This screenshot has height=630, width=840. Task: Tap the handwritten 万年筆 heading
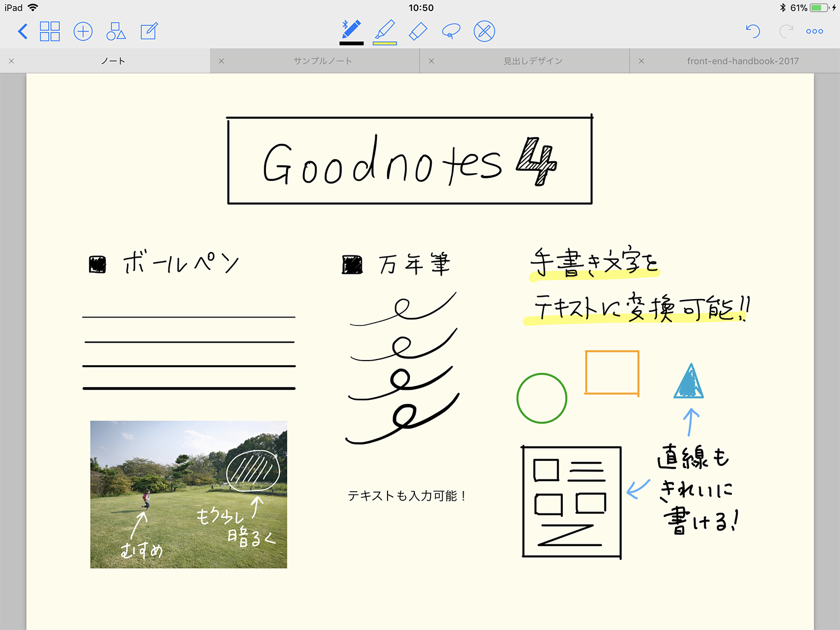pos(414,264)
